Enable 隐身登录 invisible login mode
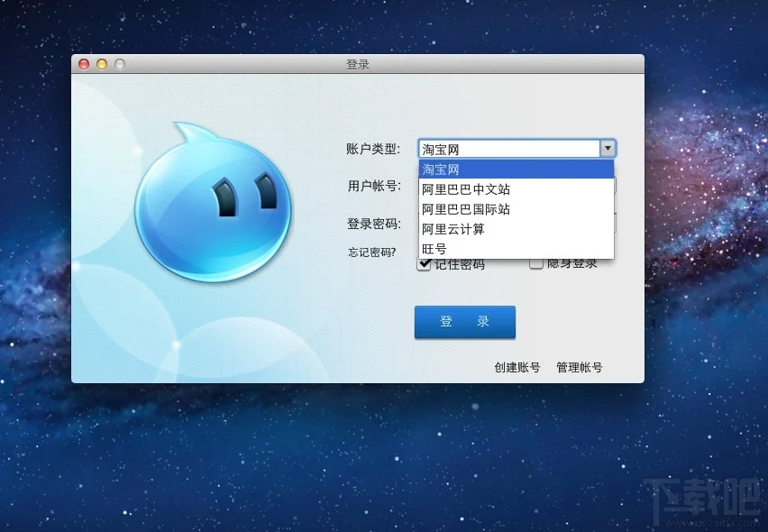Screen dimensions: 768x532 [537, 264]
